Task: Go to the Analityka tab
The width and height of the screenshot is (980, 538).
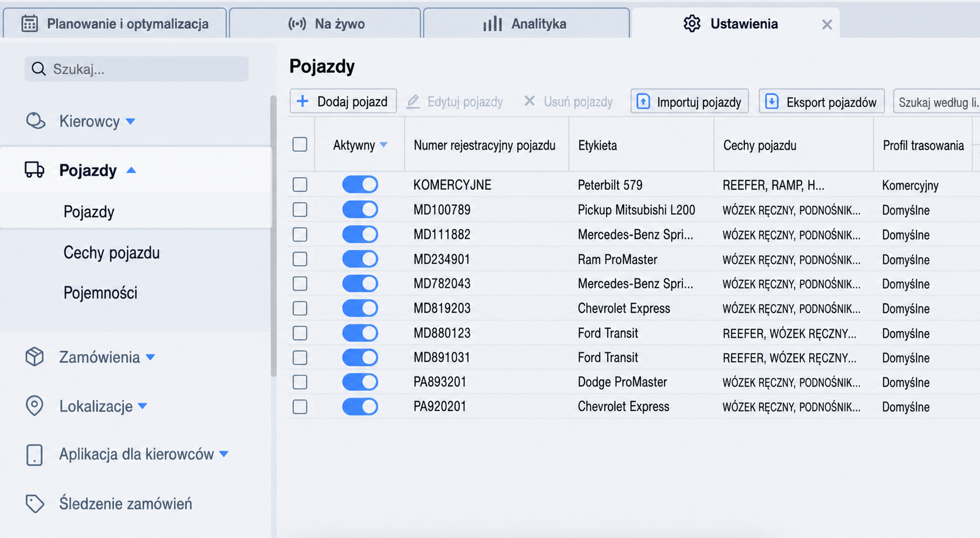Action: click(527, 23)
